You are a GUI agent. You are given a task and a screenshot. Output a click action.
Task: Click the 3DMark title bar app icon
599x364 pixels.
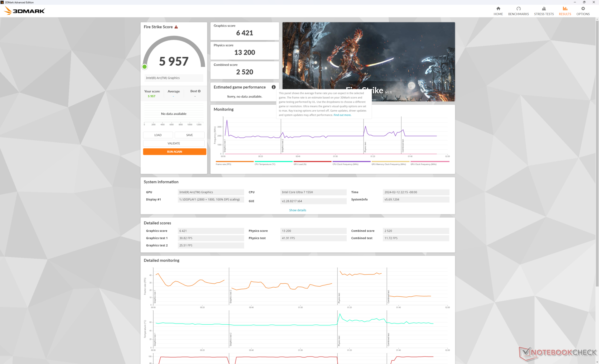[2, 2]
